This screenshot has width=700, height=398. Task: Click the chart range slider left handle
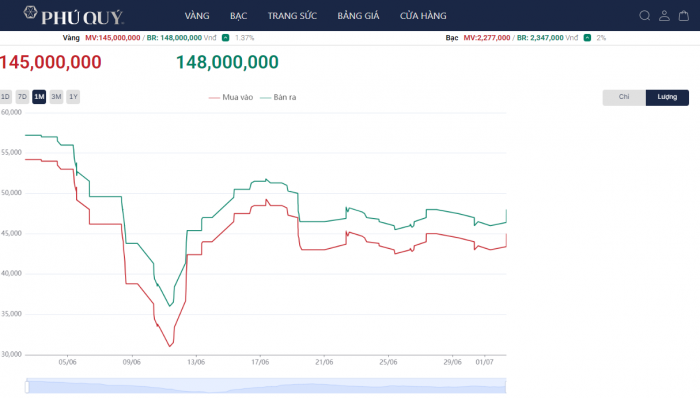tap(27, 386)
